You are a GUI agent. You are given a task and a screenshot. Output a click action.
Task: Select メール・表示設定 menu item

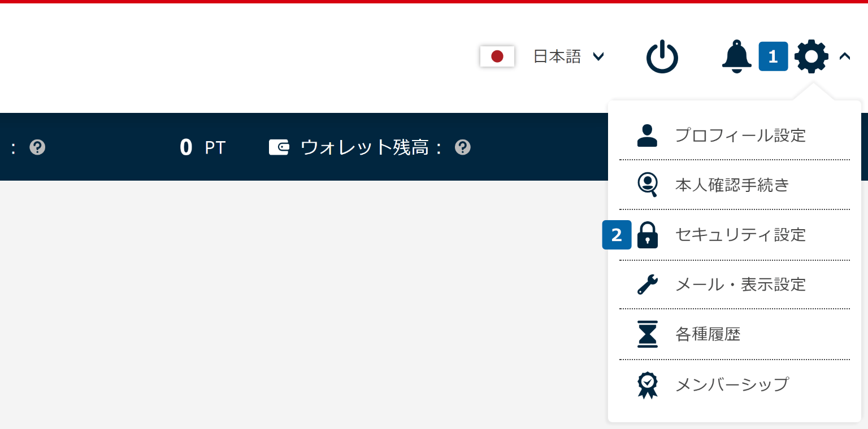735,284
